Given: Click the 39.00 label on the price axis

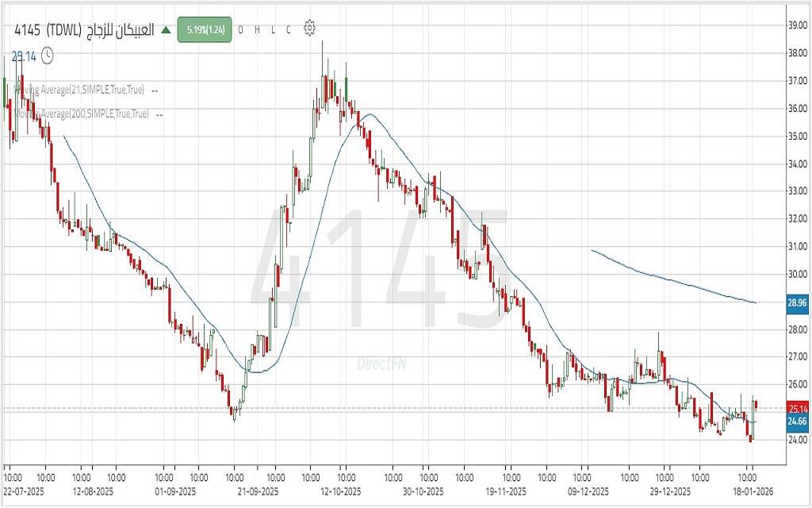Looking at the screenshot, I should coord(796,25).
